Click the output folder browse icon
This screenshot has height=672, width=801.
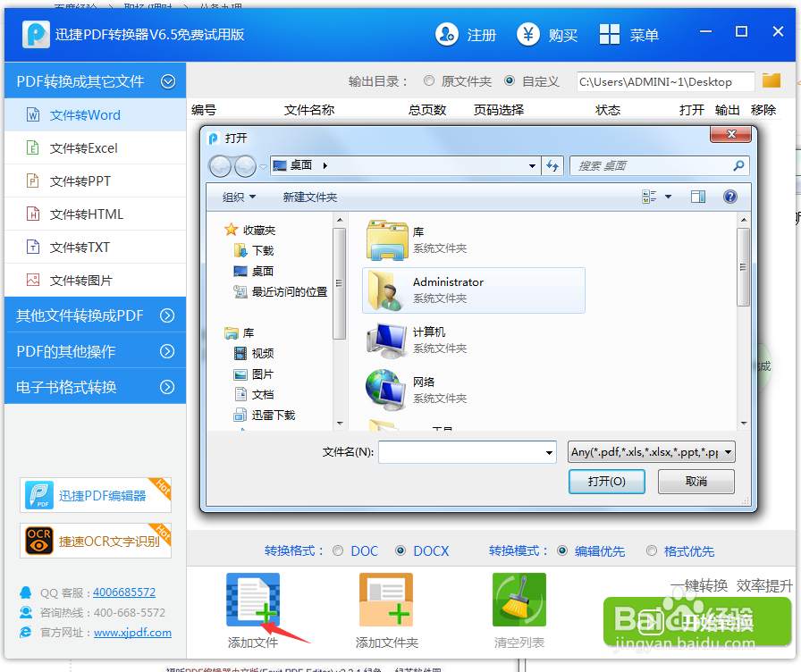tap(771, 80)
